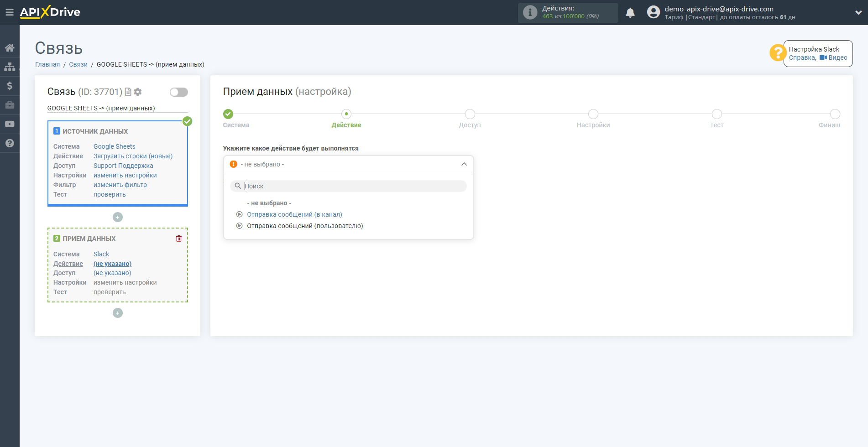
Task: Click receiver action '(не указано)' link
Action: pyautogui.click(x=112, y=264)
